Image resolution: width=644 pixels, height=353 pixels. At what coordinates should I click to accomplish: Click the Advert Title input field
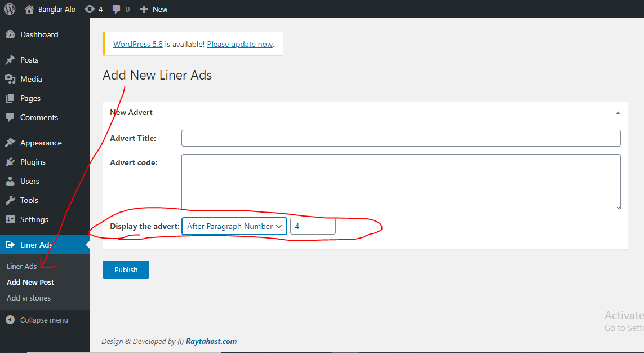click(x=401, y=138)
